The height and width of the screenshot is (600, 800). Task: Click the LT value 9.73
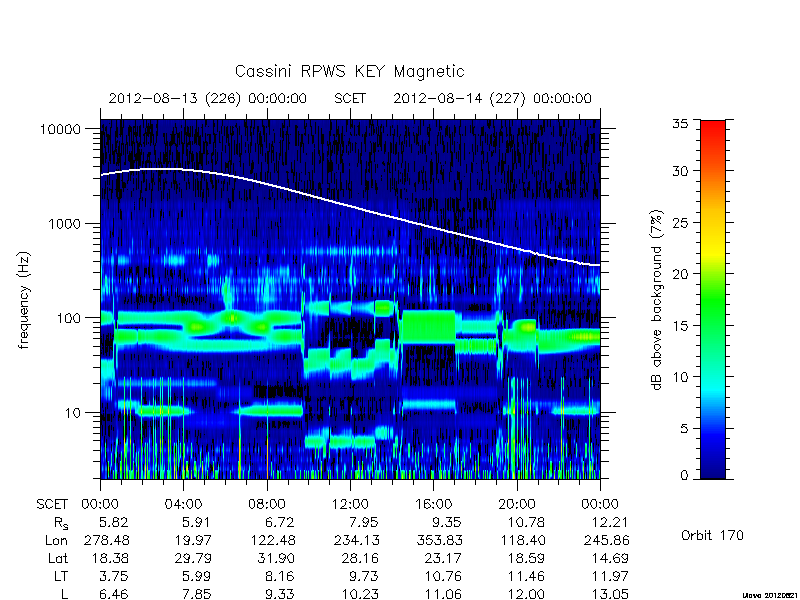pos(363,576)
